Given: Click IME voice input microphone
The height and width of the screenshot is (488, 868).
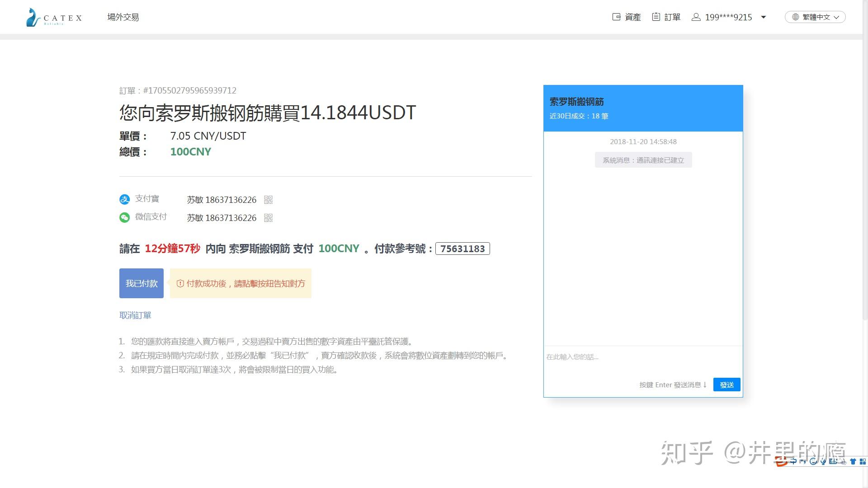Looking at the screenshot, I should tap(823, 461).
